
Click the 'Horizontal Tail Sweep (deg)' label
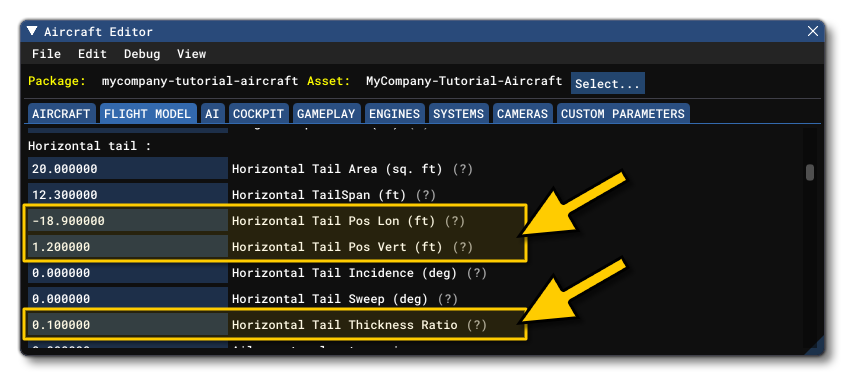(x=330, y=298)
